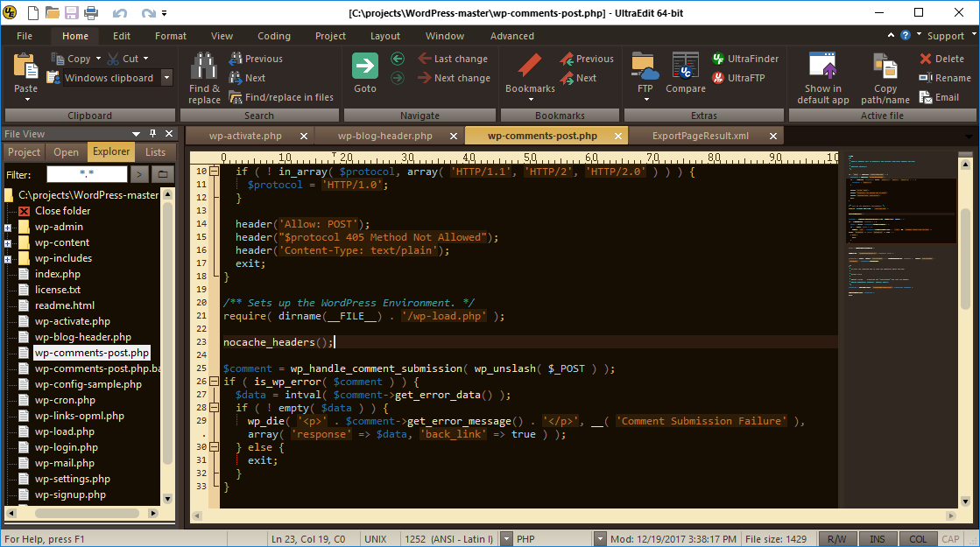This screenshot has width=980, height=547.
Task: Click Close folder in file tree
Action: click(x=62, y=211)
